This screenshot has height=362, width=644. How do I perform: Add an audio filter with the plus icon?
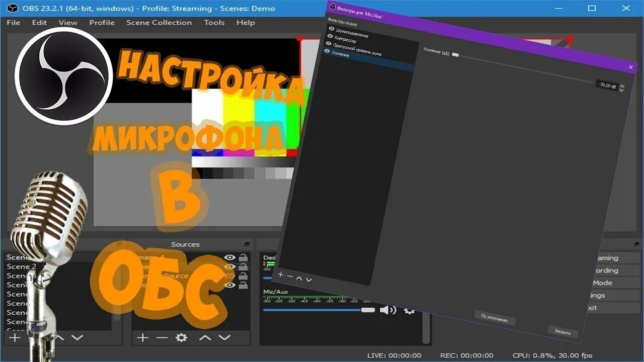click(x=281, y=275)
